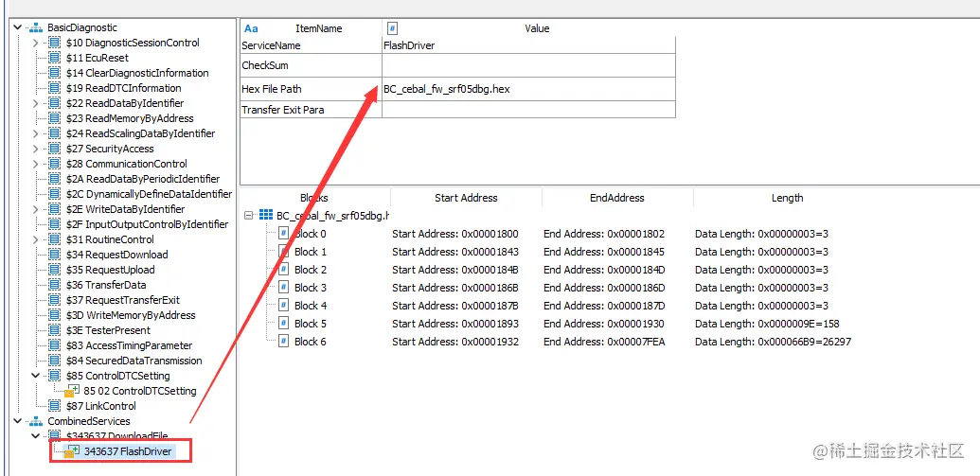Click the $84 SecuredDataTransmission service icon
This screenshot has height=476, width=980.
pyautogui.click(x=55, y=361)
